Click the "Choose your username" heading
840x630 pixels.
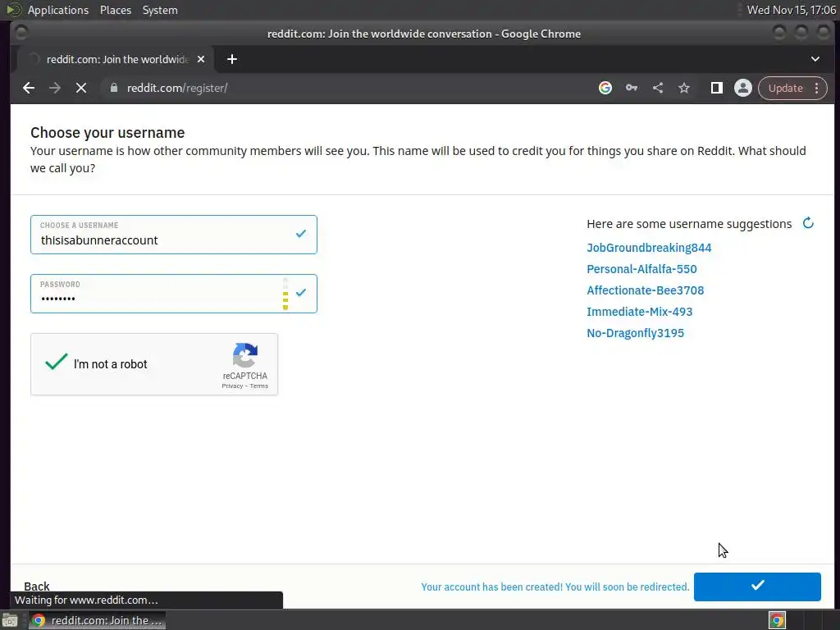pyautogui.click(x=107, y=132)
